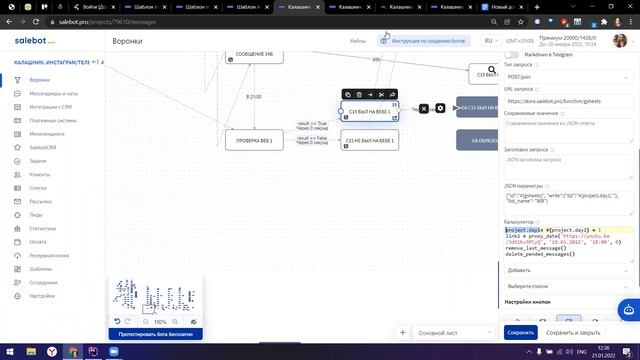Screen dimensions: 640x360
Task: Open Рассылки sidebar item
Action: [40, 201]
